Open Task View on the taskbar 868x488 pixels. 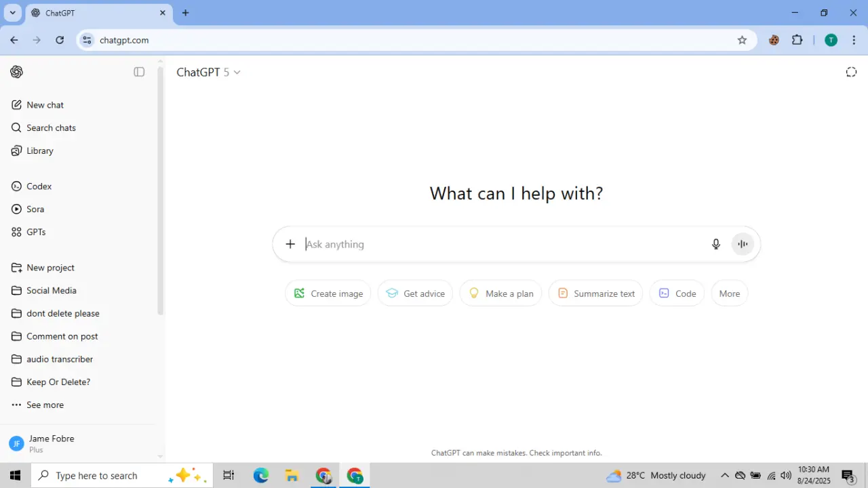tap(229, 476)
